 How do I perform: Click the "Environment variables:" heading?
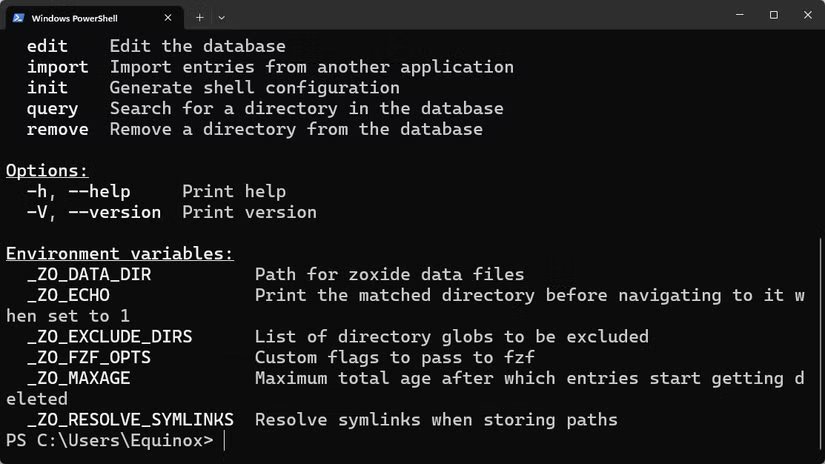click(119, 254)
